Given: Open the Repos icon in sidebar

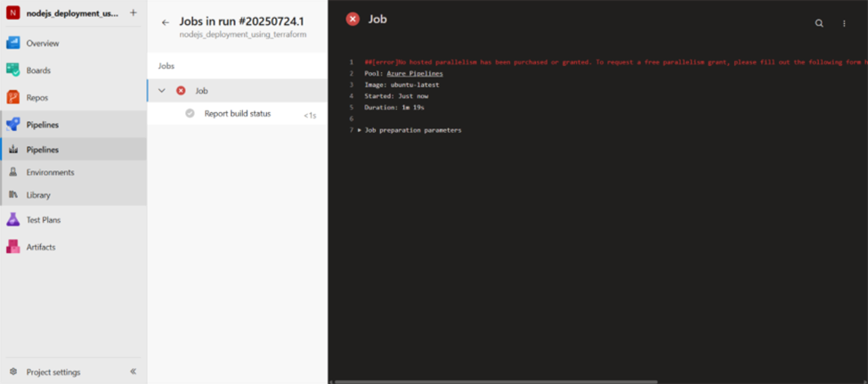Looking at the screenshot, I should 12,97.
